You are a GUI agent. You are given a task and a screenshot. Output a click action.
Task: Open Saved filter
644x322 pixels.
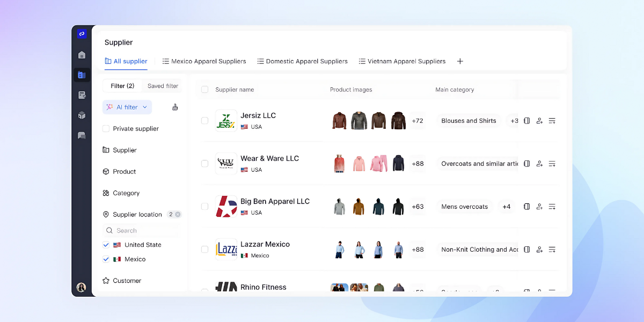pyautogui.click(x=162, y=86)
